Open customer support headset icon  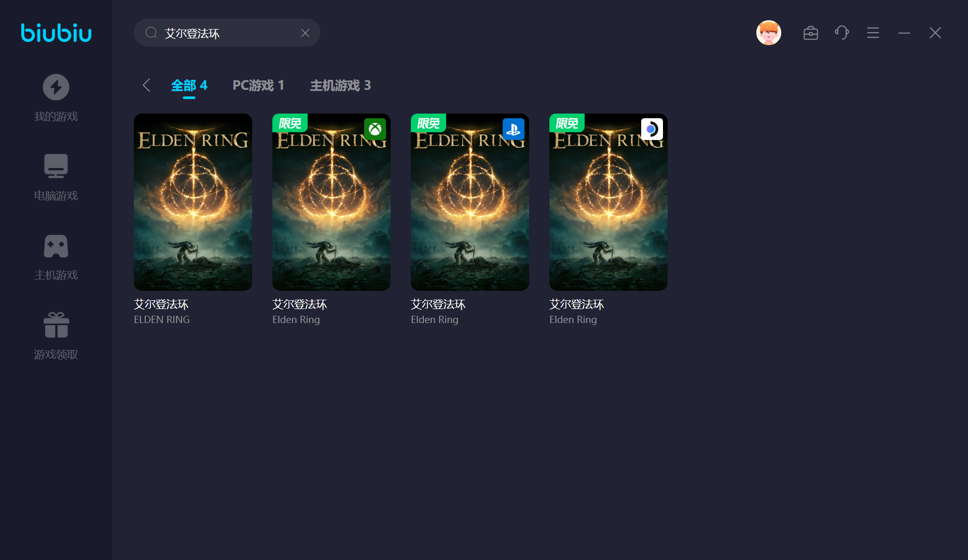(841, 33)
